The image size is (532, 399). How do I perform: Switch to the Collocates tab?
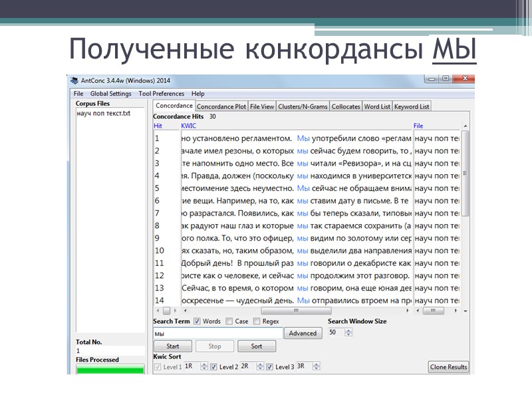[345, 106]
